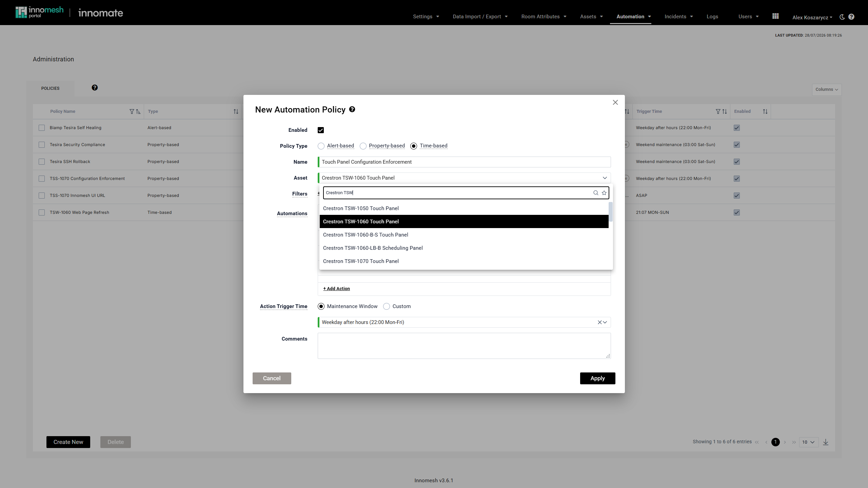
Task: Select Time-based policy type
Action: (414, 146)
